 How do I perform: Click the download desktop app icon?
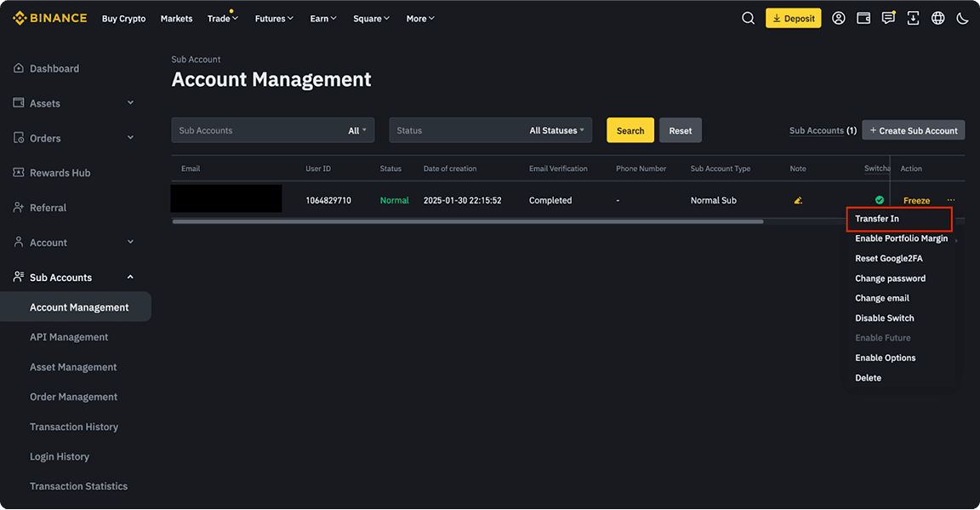(913, 18)
